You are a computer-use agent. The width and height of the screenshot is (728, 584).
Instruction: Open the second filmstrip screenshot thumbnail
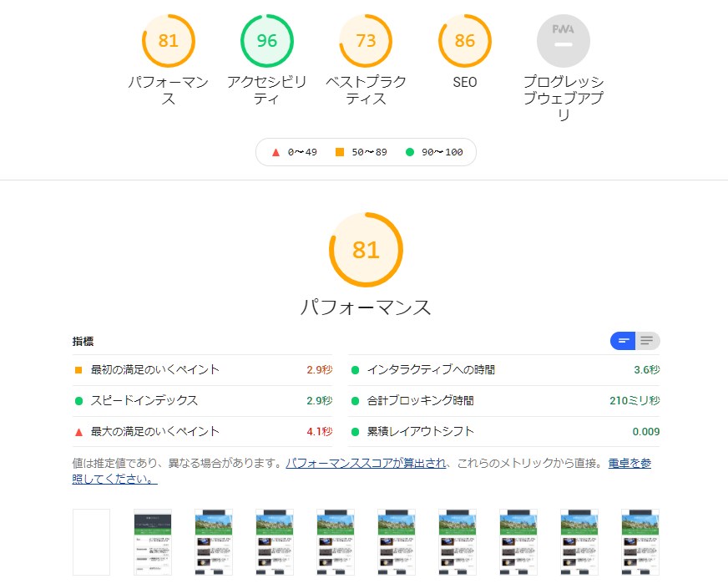coord(153,542)
